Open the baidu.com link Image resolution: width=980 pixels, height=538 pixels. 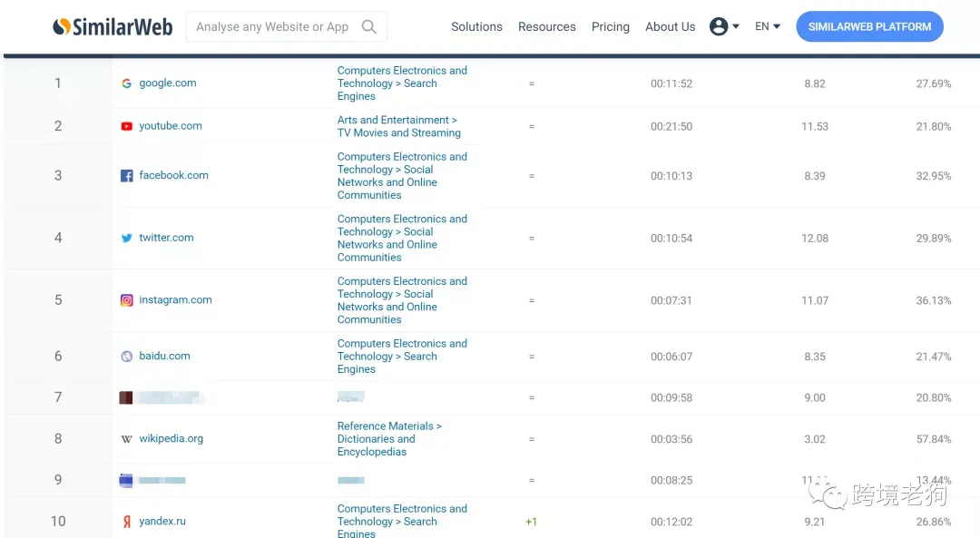click(x=164, y=356)
